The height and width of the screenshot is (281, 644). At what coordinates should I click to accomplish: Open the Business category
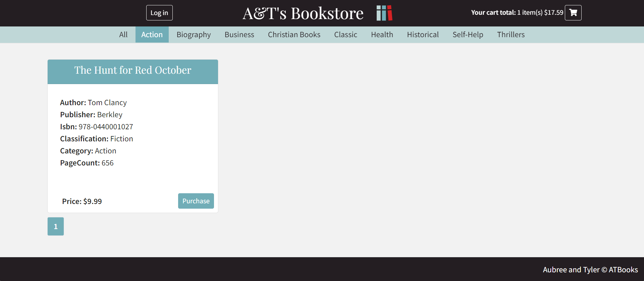click(x=239, y=34)
